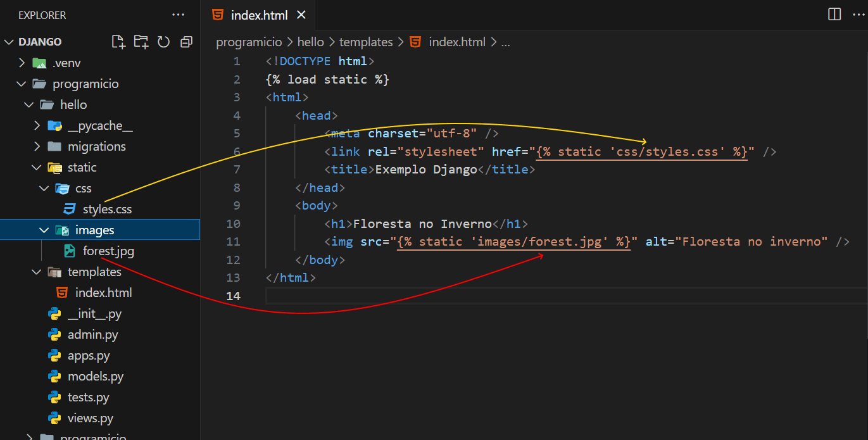Image resolution: width=868 pixels, height=440 pixels.
Task: Collapse the images folder chevron
Action: [x=44, y=230]
